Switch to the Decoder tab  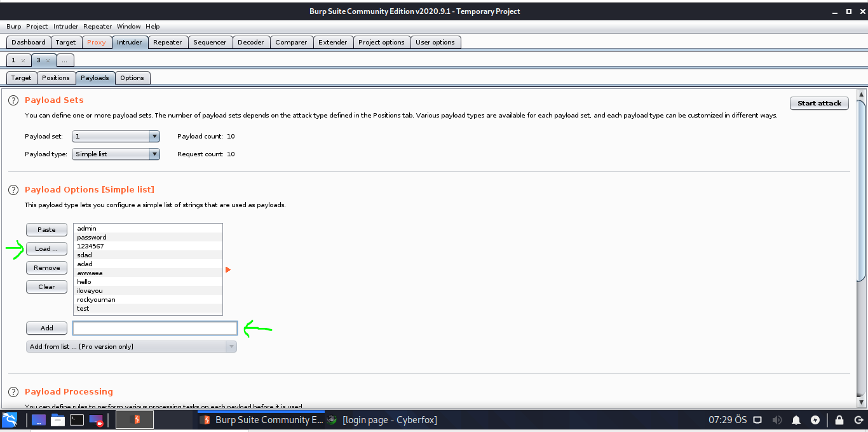pyautogui.click(x=251, y=43)
